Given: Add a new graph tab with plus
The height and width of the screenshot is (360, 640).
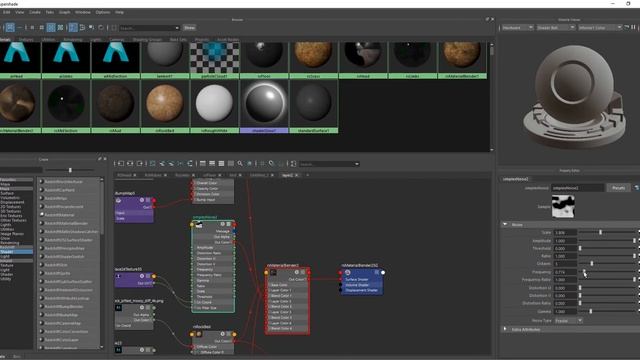Looking at the screenshot, I should point(308,175).
